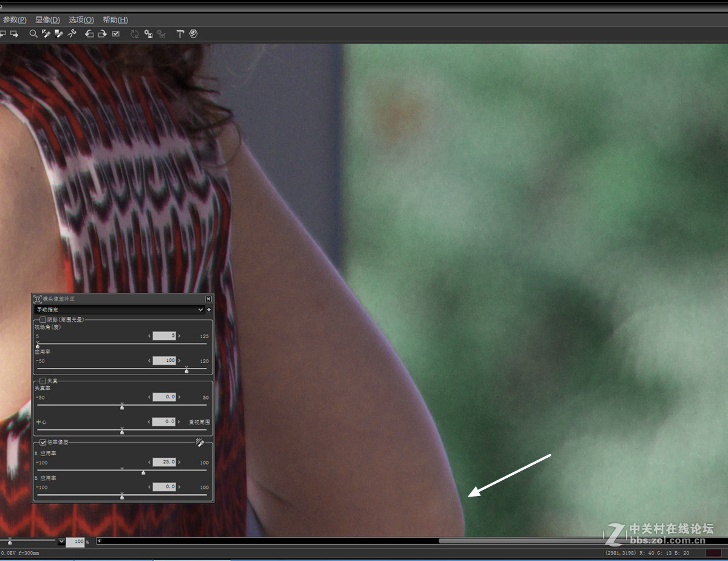Image resolution: width=728 pixels, height=561 pixels.
Task: Enable the 失真 distortion checkbox
Action: [x=42, y=381]
